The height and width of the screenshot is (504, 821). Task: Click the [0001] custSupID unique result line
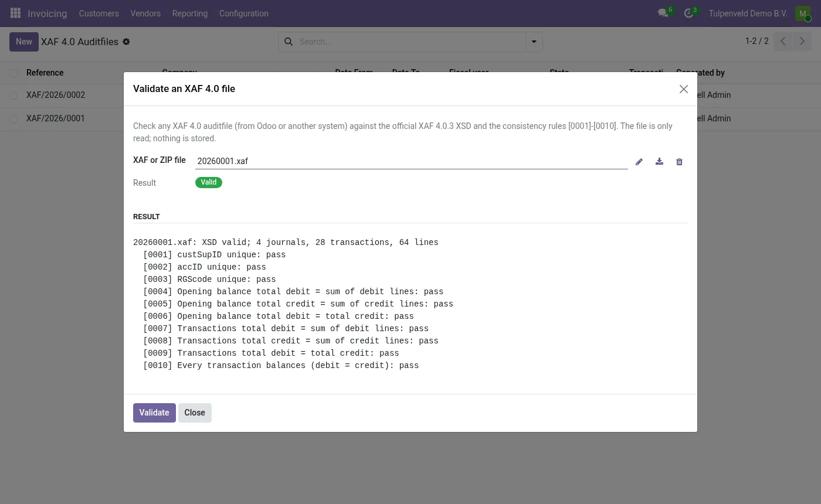[x=215, y=255]
